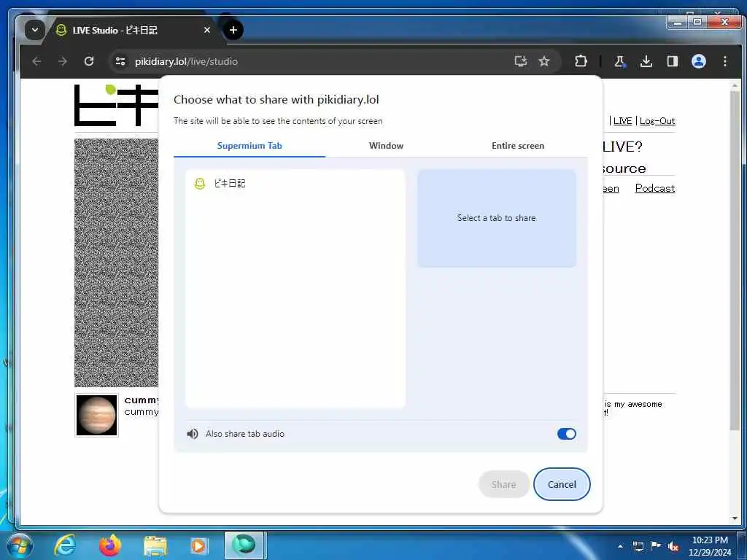The width and height of the screenshot is (747, 560).
Task: Click the pikidiary.lol address bar URL
Action: pos(186,61)
